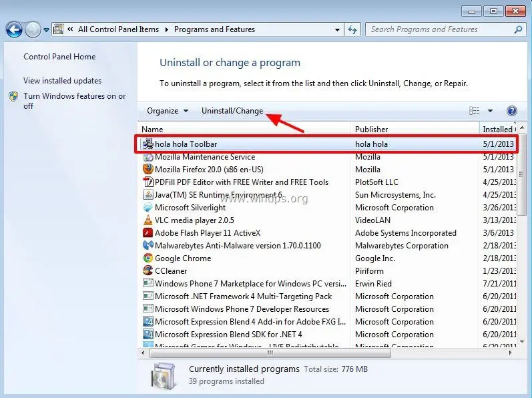Open the Organize menu
The height and width of the screenshot is (398, 532).
pos(168,111)
